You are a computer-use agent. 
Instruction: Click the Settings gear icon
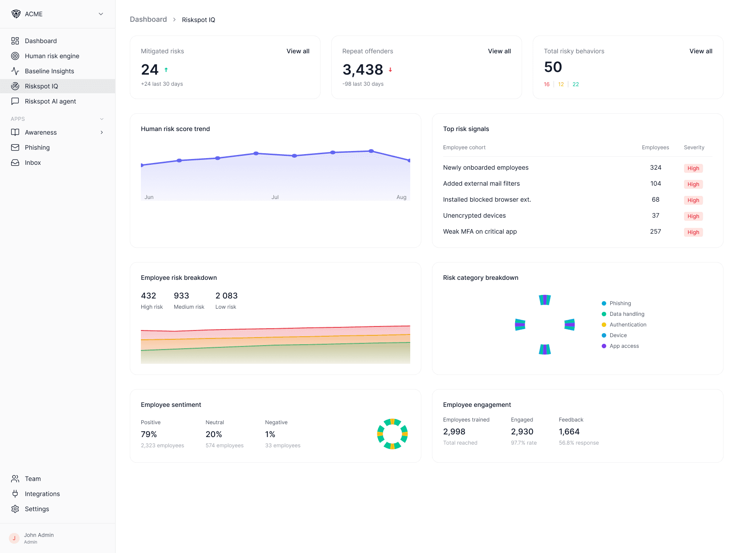coord(15,509)
